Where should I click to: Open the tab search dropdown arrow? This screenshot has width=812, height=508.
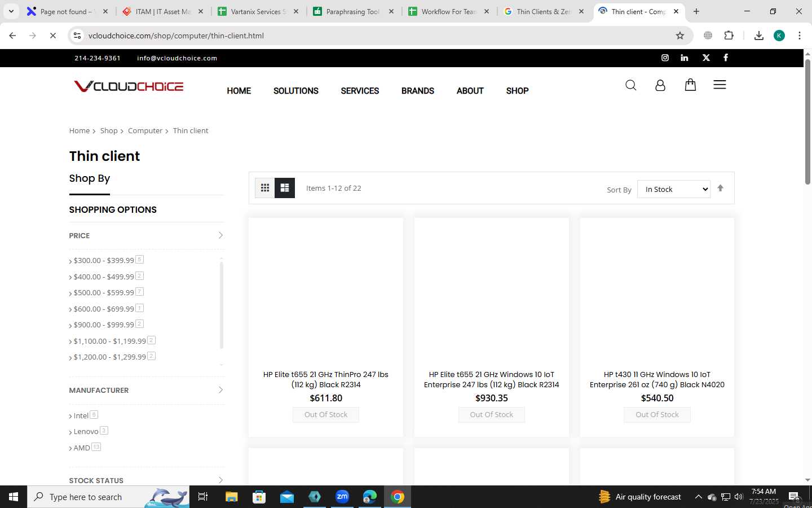[11, 11]
